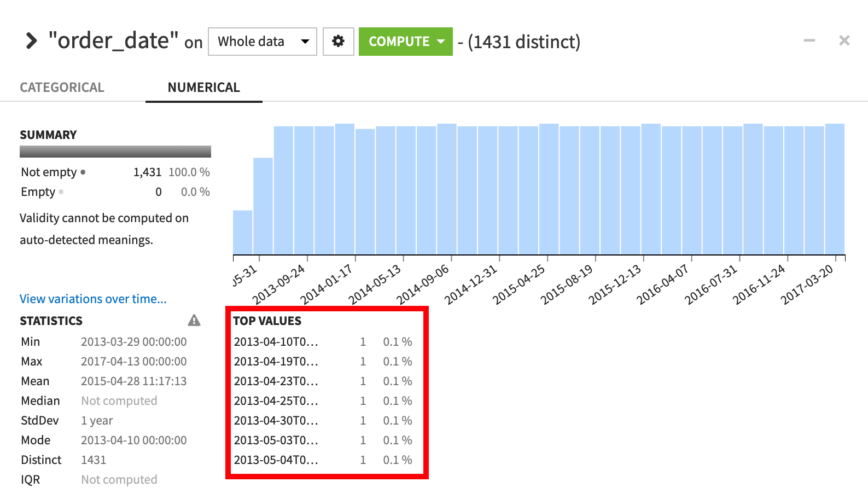Expand the COMPUTE button dropdown arrow
The width and height of the screenshot is (868, 499).
[x=441, y=42]
